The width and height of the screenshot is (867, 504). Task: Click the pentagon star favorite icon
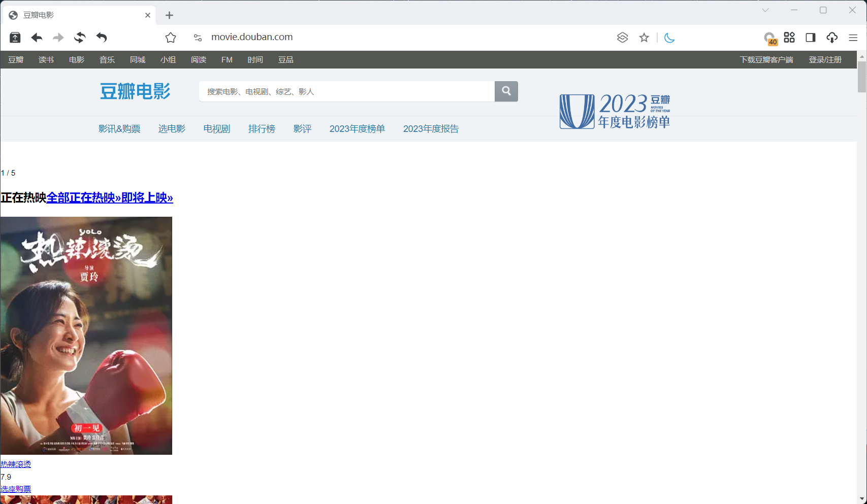point(171,38)
